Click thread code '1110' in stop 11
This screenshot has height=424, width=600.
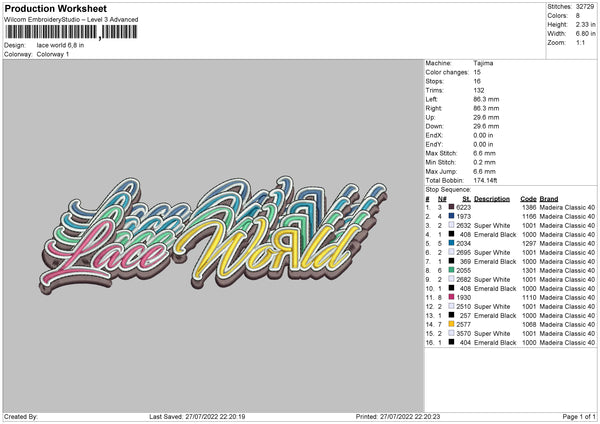click(529, 297)
